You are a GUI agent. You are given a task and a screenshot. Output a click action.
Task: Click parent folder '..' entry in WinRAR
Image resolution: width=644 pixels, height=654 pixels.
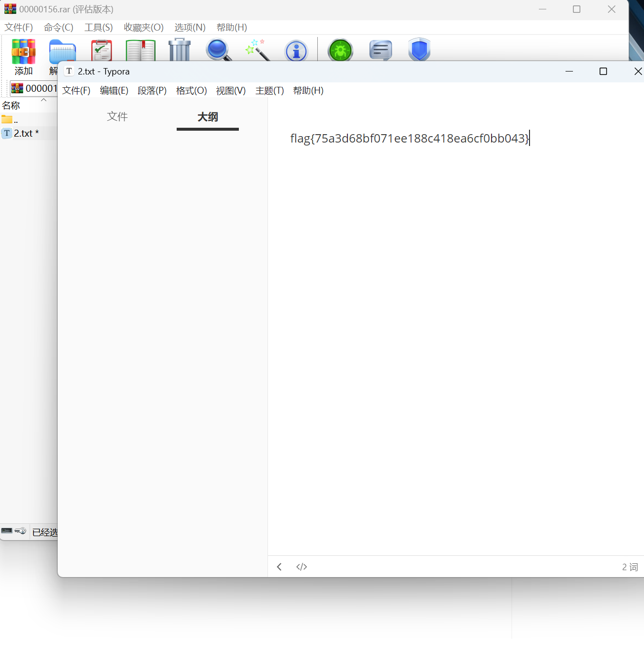point(10,119)
